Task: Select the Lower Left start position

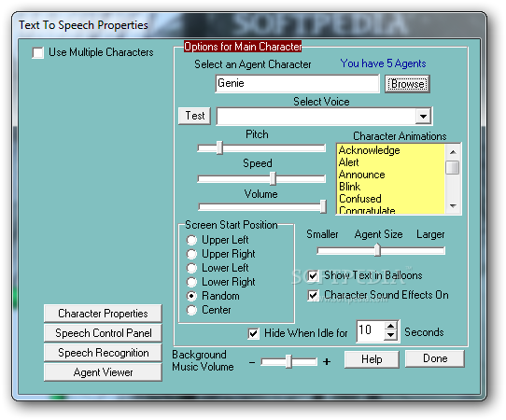Action: pyautogui.click(x=191, y=268)
